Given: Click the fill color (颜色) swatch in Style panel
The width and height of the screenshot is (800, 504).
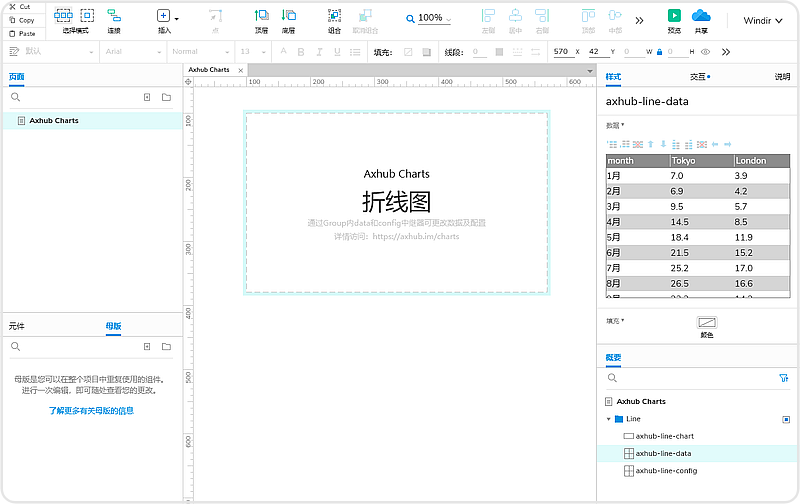Looking at the screenshot, I should [x=707, y=322].
